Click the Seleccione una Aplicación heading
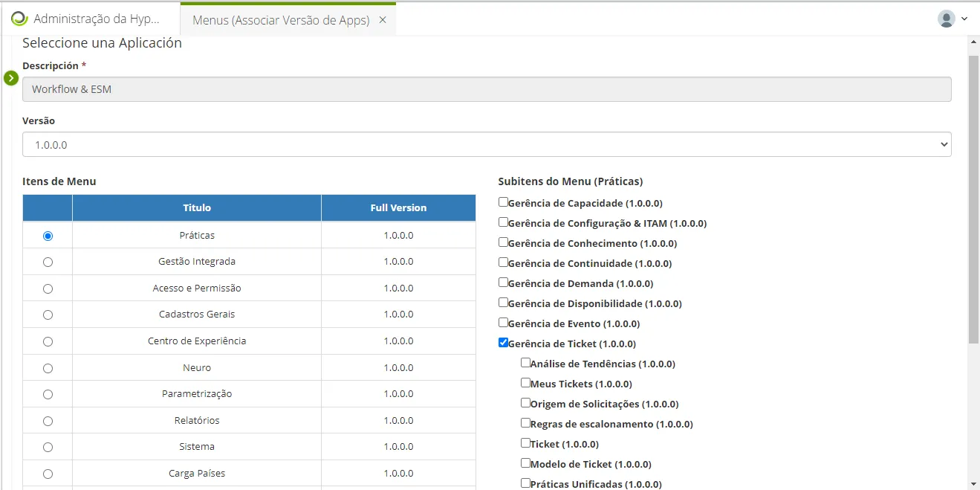Image resolution: width=980 pixels, height=490 pixels. coord(102,43)
